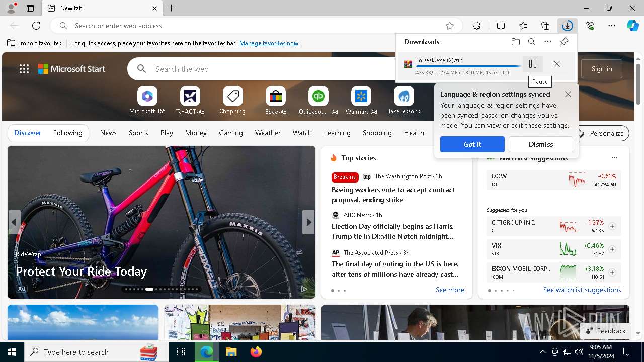
Task: Open Settings and more ellipsis menu
Action: 612,26
